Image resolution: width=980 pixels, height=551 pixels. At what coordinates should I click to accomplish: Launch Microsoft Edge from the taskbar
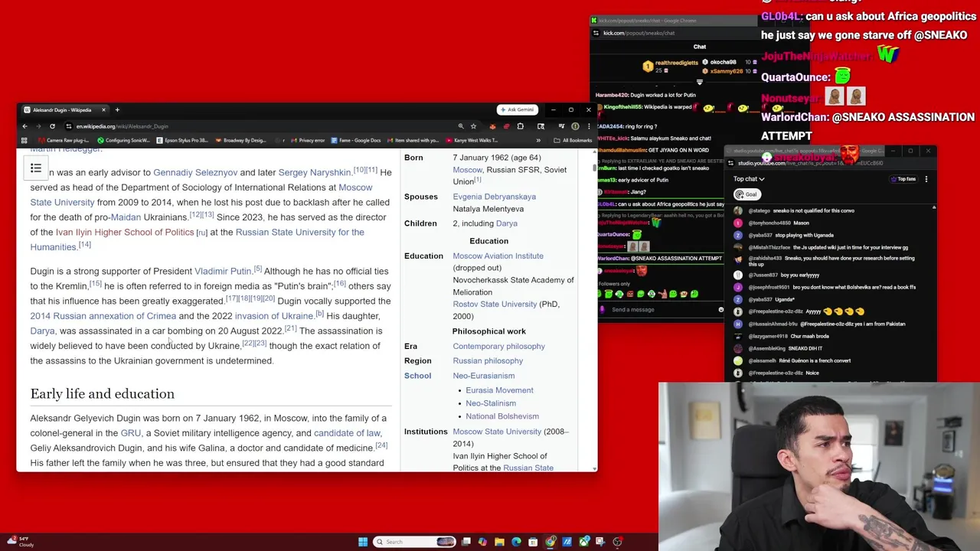516,542
